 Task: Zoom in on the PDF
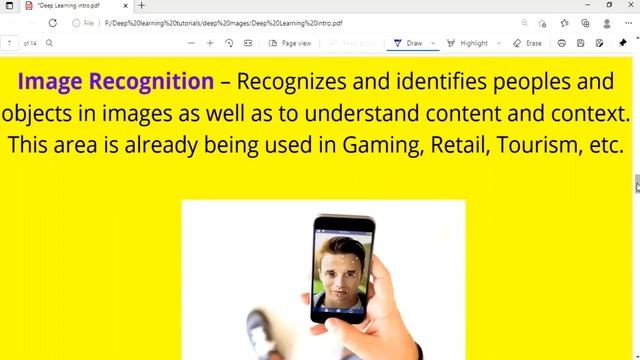(x=210, y=43)
